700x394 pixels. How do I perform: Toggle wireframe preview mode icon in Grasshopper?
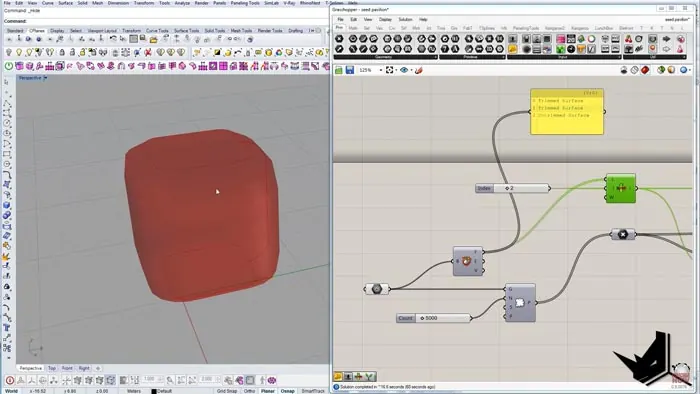(634, 70)
